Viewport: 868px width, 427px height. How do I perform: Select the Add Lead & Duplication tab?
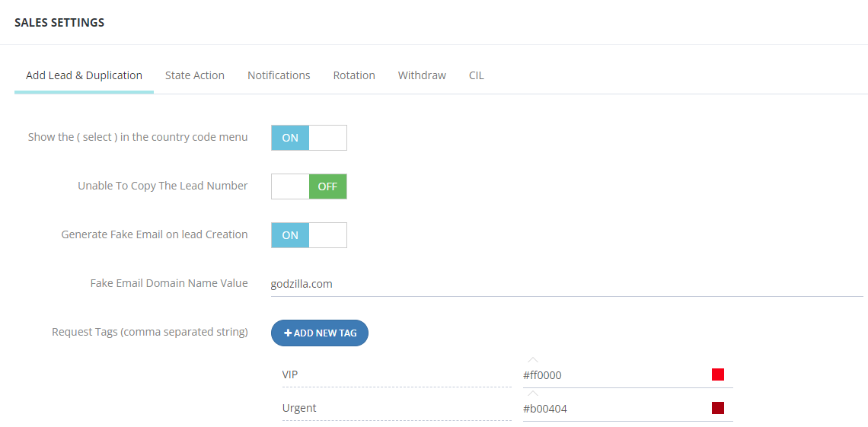pos(85,75)
